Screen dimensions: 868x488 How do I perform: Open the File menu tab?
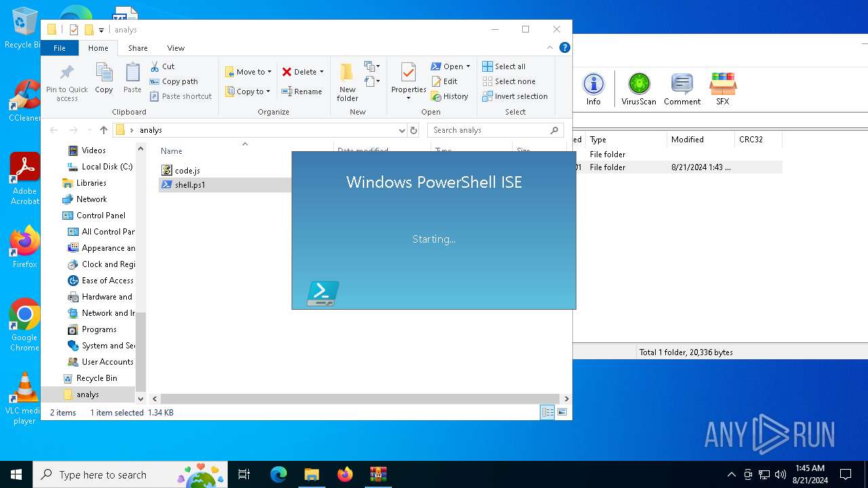[x=60, y=48]
